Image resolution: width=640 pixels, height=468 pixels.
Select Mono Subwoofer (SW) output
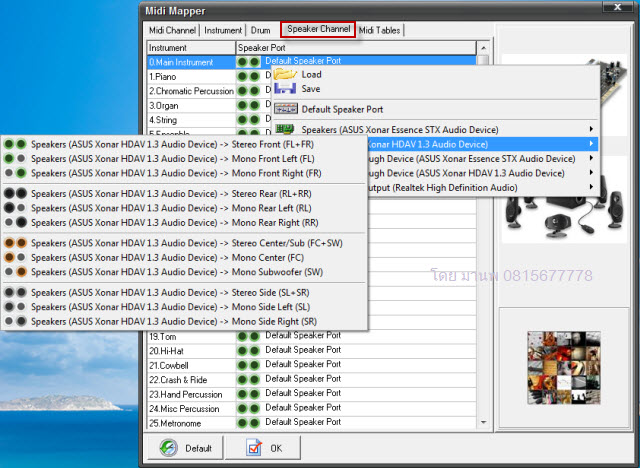[x=184, y=272]
